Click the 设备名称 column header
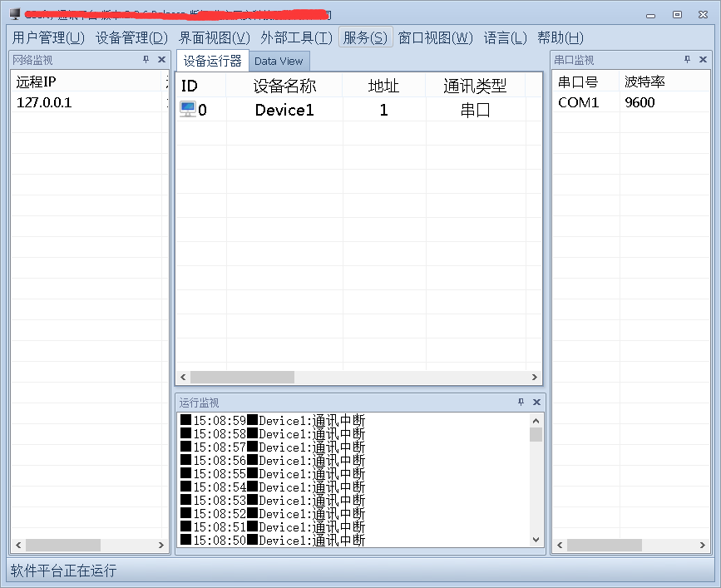Image resolution: width=721 pixels, height=588 pixels. (x=284, y=86)
